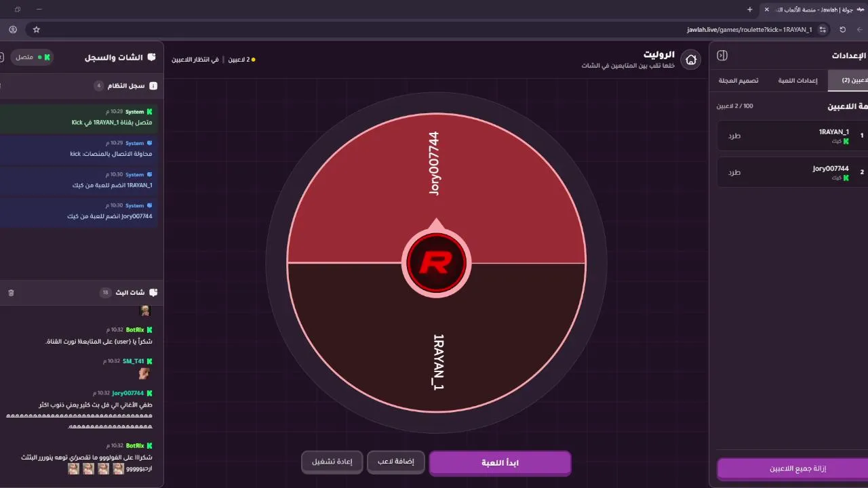Screen dimensions: 868x488
Task: Click the 'في انتظار اللاعبين' waiting status
Action: click(x=195, y=60)
